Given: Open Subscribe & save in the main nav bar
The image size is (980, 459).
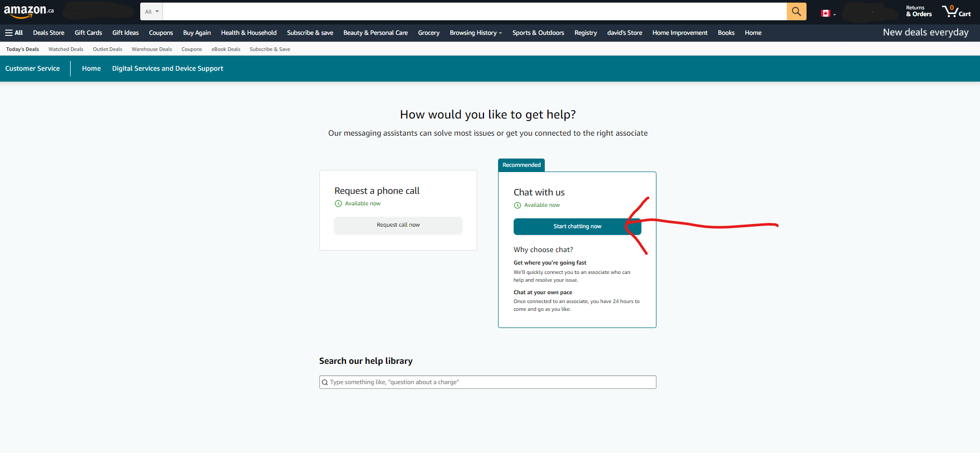Looking at the screenshot, I should [x=310, y=33].
